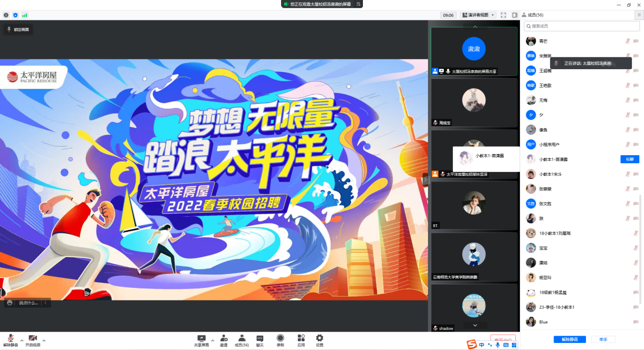Enter full screen mode

(503, 15)
